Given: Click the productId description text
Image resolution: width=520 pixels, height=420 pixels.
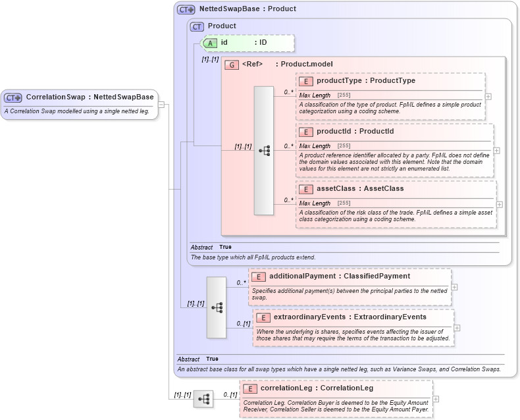Looking at the screenshot, I should pyautogui.click(x=394, y=162).
